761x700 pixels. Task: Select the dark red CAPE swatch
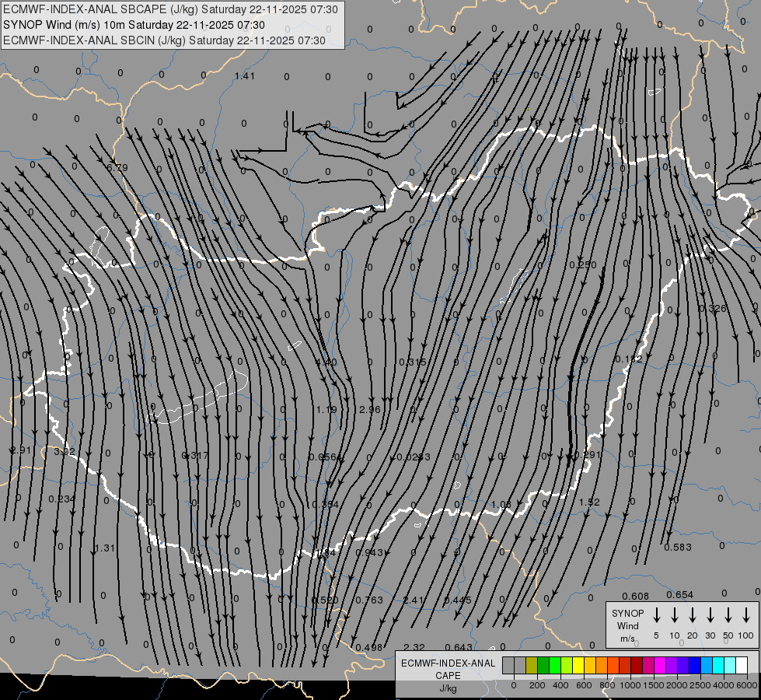(x=637, y=666)
